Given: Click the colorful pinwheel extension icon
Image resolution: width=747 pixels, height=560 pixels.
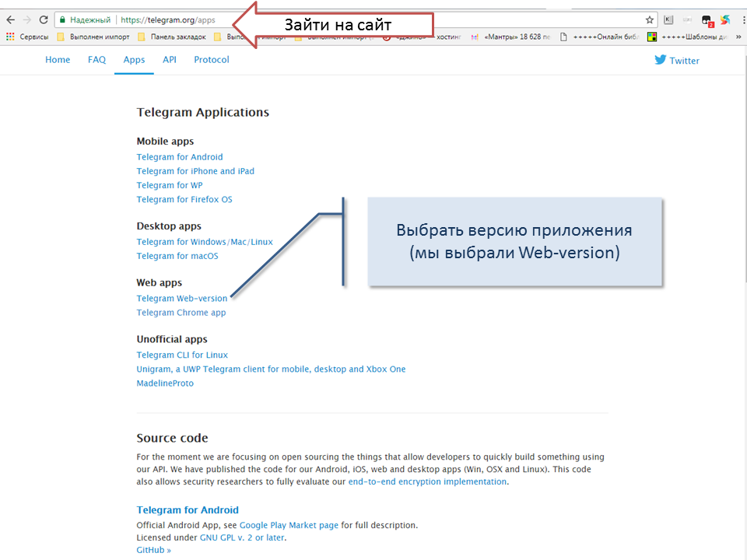Looking at the screenshot, I should click(x=724, y=20).
